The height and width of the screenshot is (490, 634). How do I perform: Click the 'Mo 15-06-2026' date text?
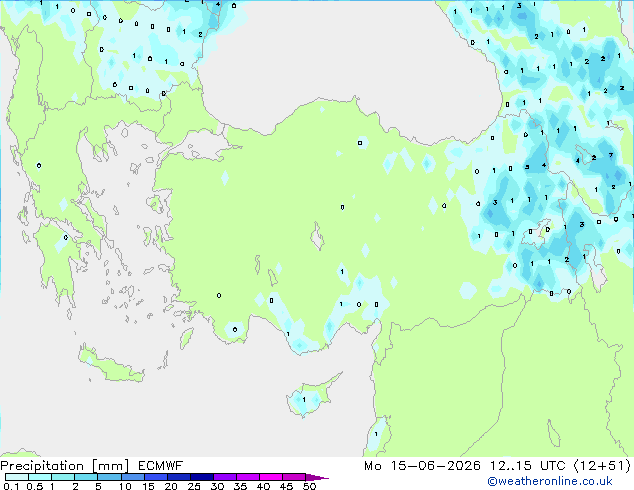point(422,466)
